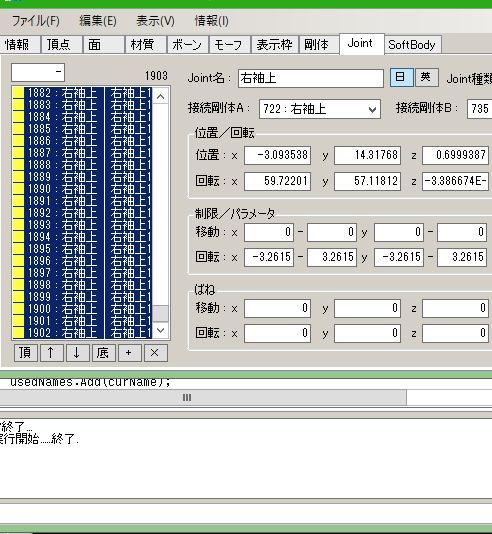Image resolution: width=492 pixels, height=534 pixels.
Task: Select joint row 1900 : 右袖上
Action: (82, 309)
